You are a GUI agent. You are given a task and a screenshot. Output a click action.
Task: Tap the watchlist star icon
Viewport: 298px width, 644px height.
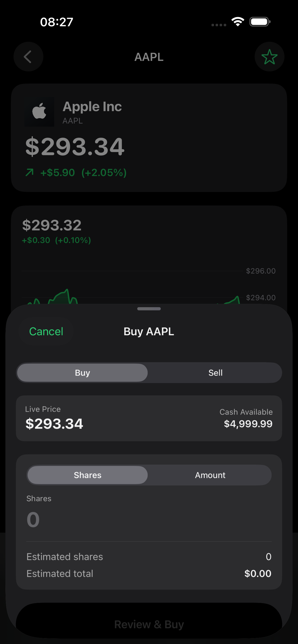coord(269,57)
